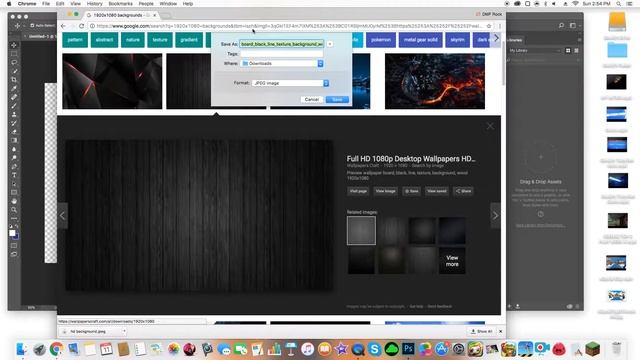Select the Crop tool in Photoshop
Viewport: 640px width, 360px height.
[x=14, y=80]
